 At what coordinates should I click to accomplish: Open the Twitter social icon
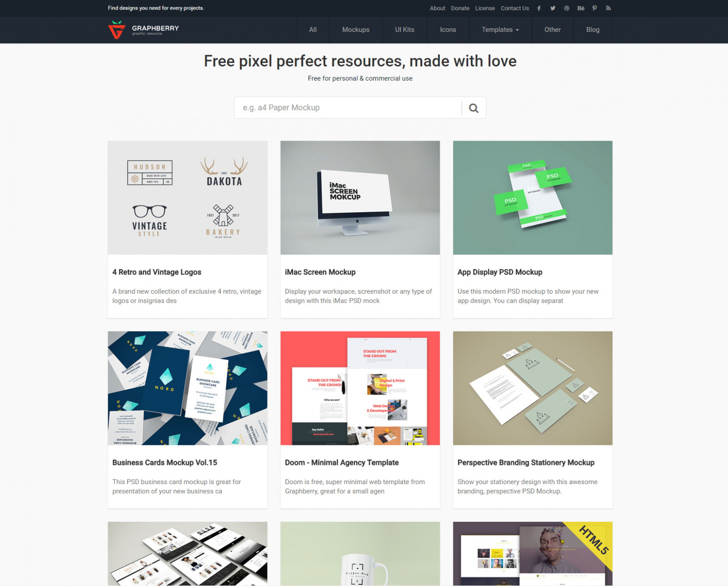pyautogui.click(x=553, y=8)
